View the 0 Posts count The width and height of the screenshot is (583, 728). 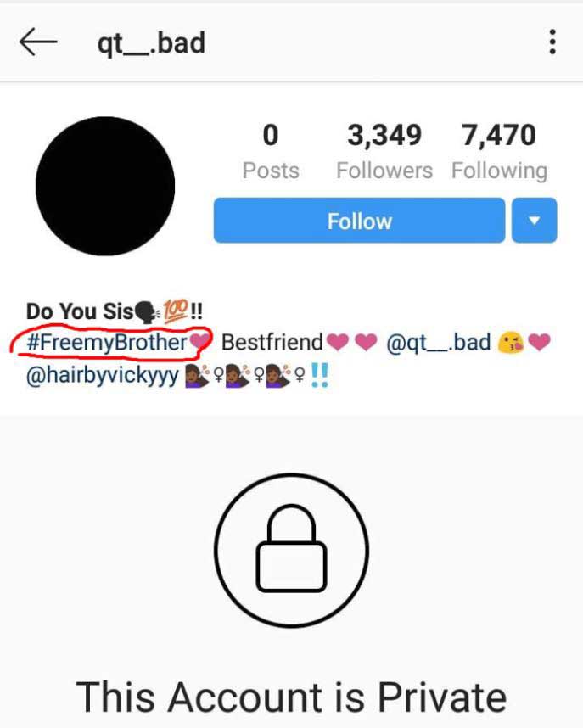[271, 151]
